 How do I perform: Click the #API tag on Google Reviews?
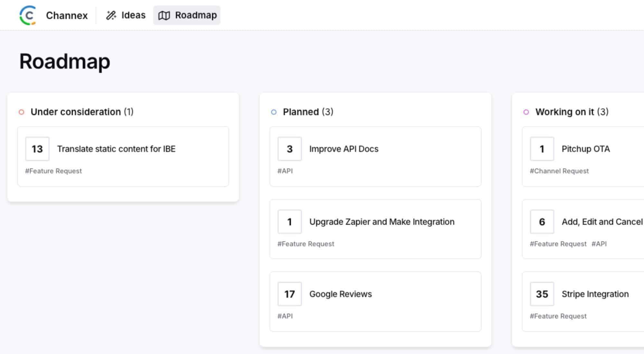[x=285, y=316]
